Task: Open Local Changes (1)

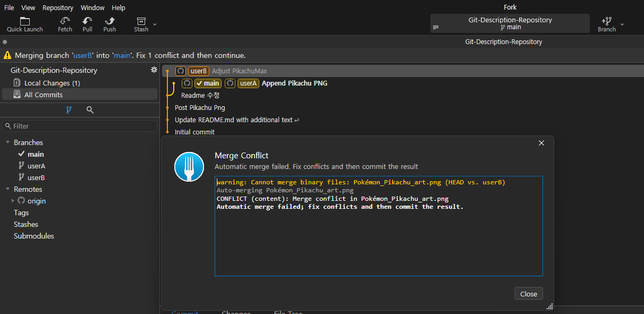Action: click(52, 83)
